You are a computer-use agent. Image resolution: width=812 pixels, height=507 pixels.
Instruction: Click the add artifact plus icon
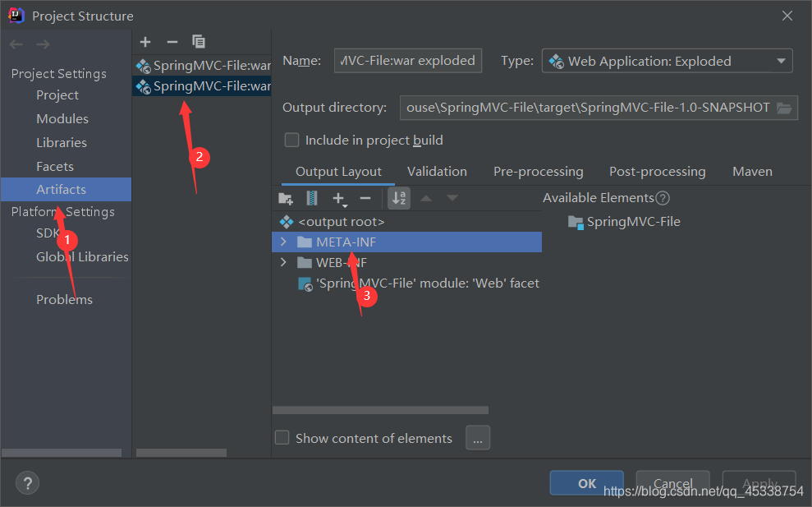pyautogui.click(x=145, y=42)
